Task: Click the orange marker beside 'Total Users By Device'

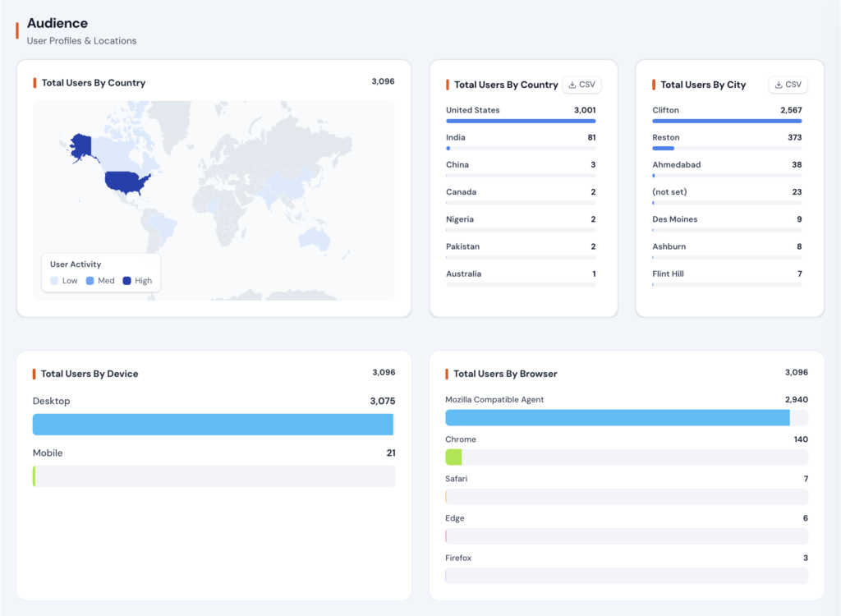Action: pyautogui.click(x=36, y=373)
